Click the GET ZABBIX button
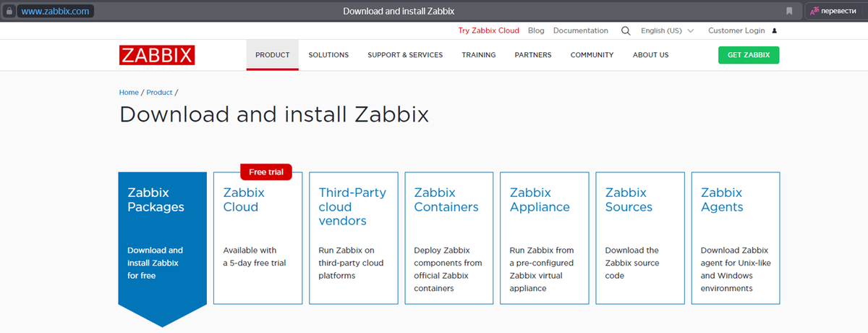This screenshot has width=868, height=333. pyautogui.click(x=749, y=55)
